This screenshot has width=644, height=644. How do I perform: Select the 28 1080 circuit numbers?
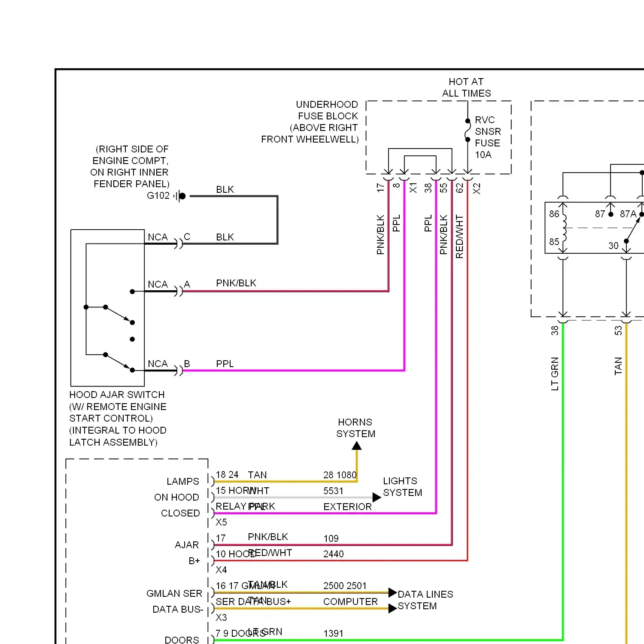[x=340, y=475]
